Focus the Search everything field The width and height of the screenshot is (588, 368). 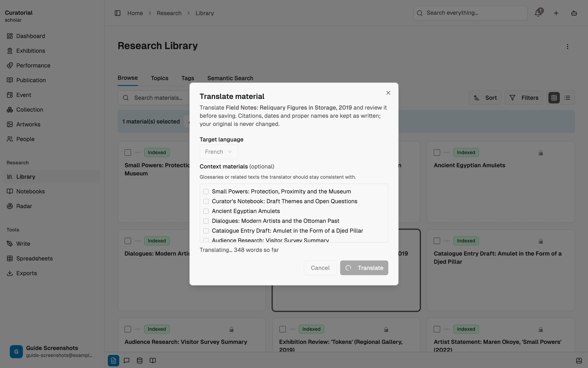tap(470, 13)
